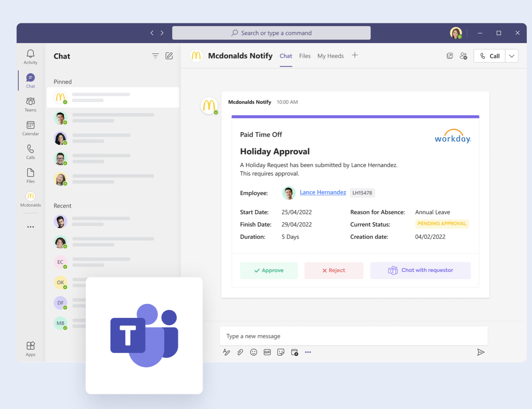Click Chat with requestor
This screenshot has height=409, width=532.
pyautogui.click(x=420, y=270)
